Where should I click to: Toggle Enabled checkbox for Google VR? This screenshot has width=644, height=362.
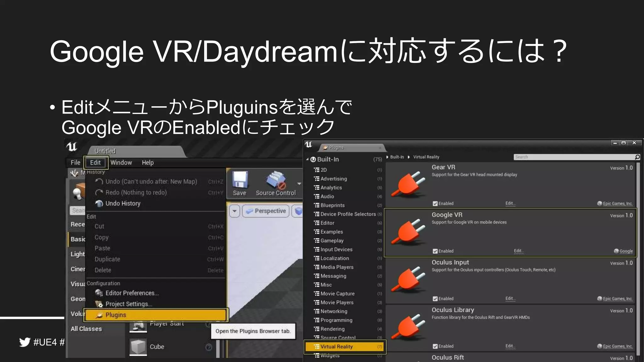pyautogui.click(x=435, y=251)
